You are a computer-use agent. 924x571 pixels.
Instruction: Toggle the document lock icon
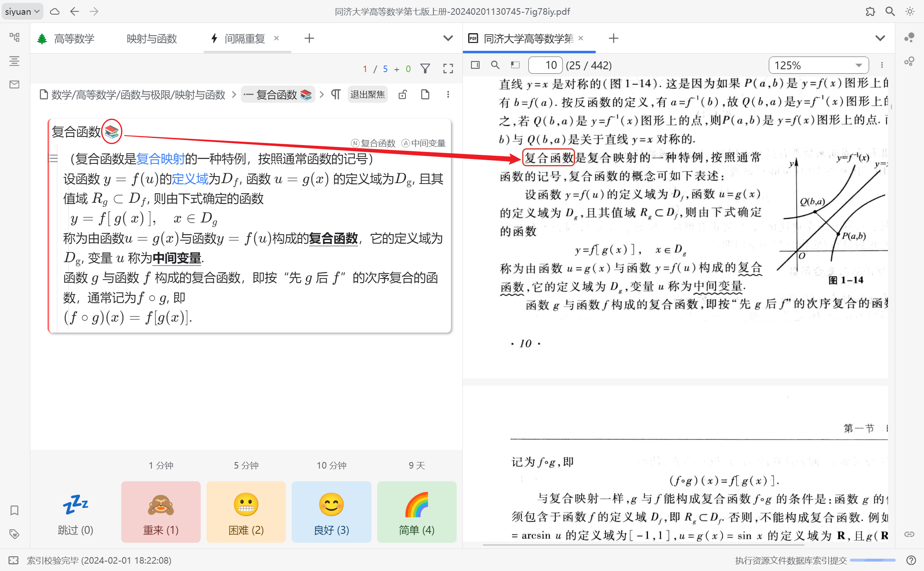pos(403,95)
